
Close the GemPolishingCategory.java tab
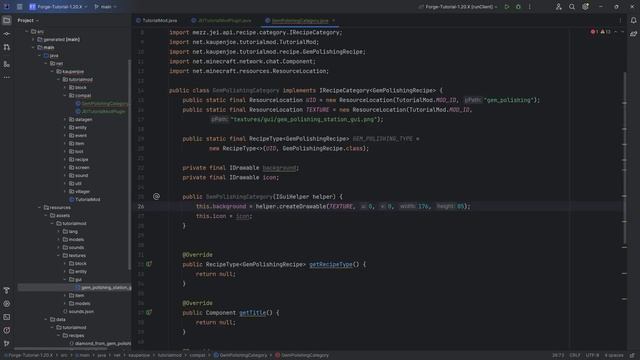333,20
